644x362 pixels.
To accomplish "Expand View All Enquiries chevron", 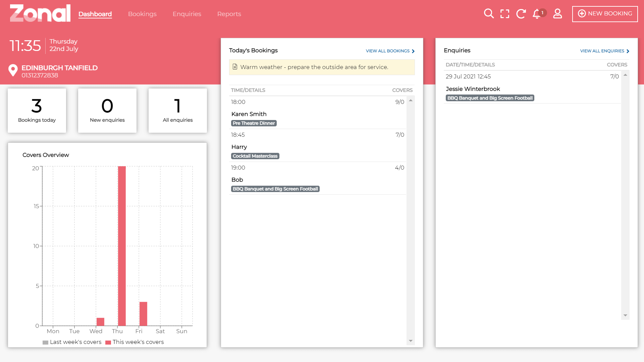I will tap(628, 51).
